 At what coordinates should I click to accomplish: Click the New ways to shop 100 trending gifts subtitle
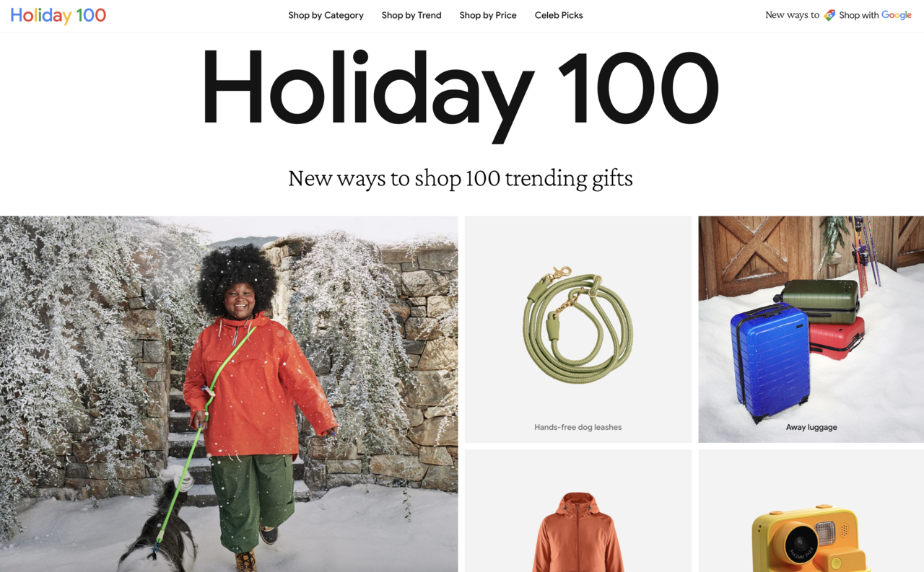click(x=461, y=177)
